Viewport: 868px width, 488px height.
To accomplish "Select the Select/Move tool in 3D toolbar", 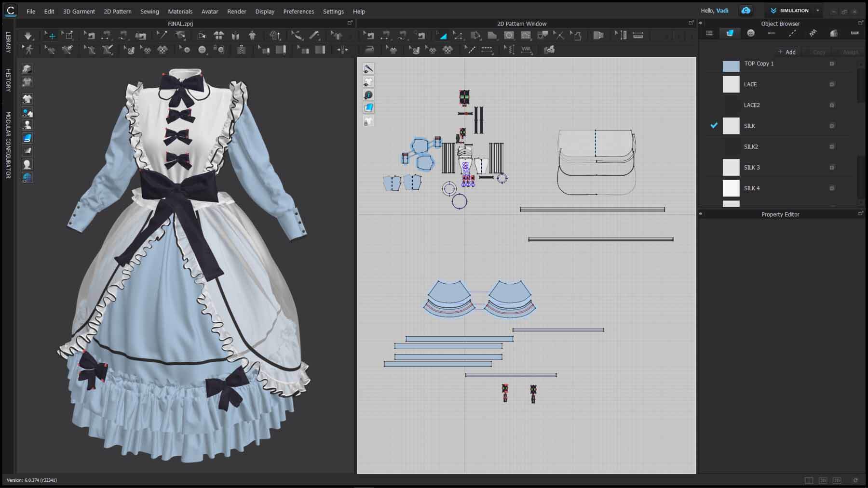I will (x=50, y=35).
